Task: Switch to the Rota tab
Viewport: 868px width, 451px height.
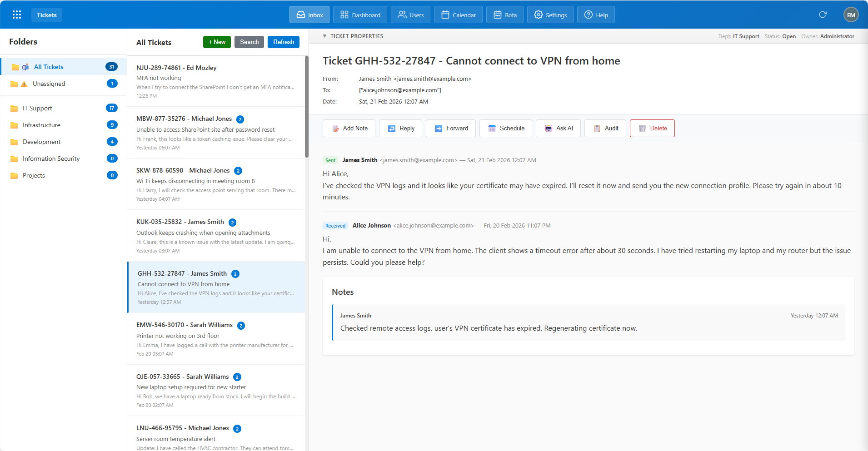Action: [x=504, y=15]
